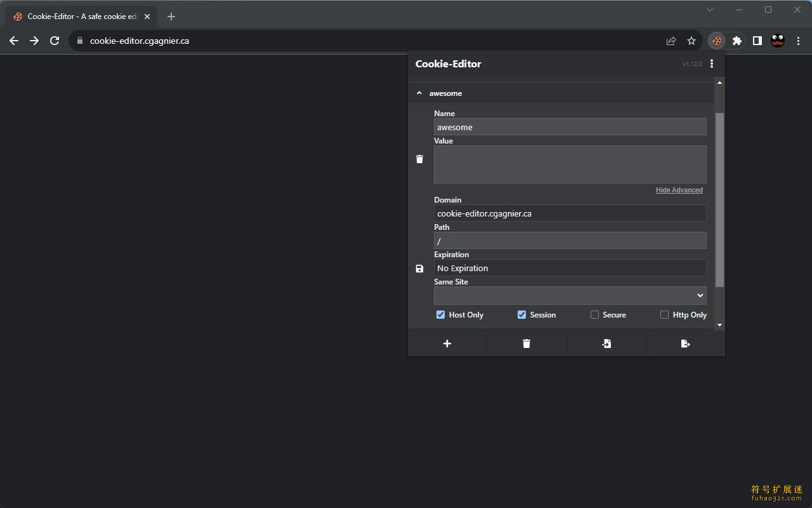
Task: Click the Expiration input field
Action: tap(570, 268)
